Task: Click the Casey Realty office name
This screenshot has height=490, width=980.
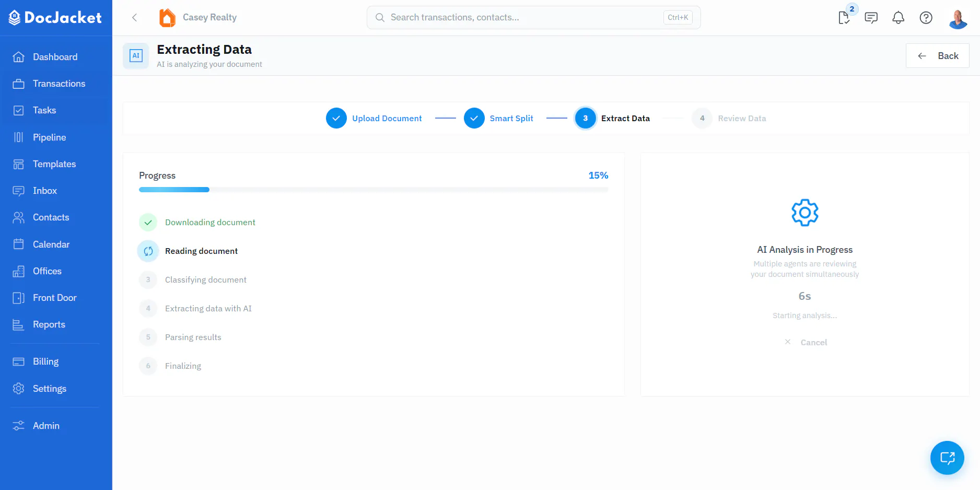Action: point(209,17)
